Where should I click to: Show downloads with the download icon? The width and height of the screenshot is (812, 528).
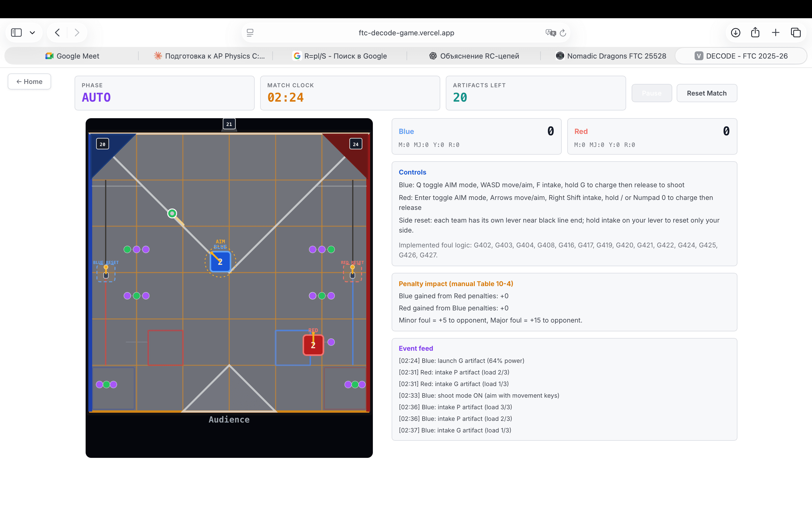coord(735,33)
